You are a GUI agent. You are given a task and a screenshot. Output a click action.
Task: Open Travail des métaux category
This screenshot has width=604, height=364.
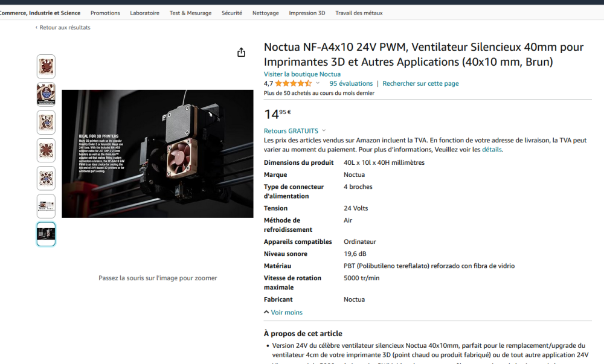[359, 13]
